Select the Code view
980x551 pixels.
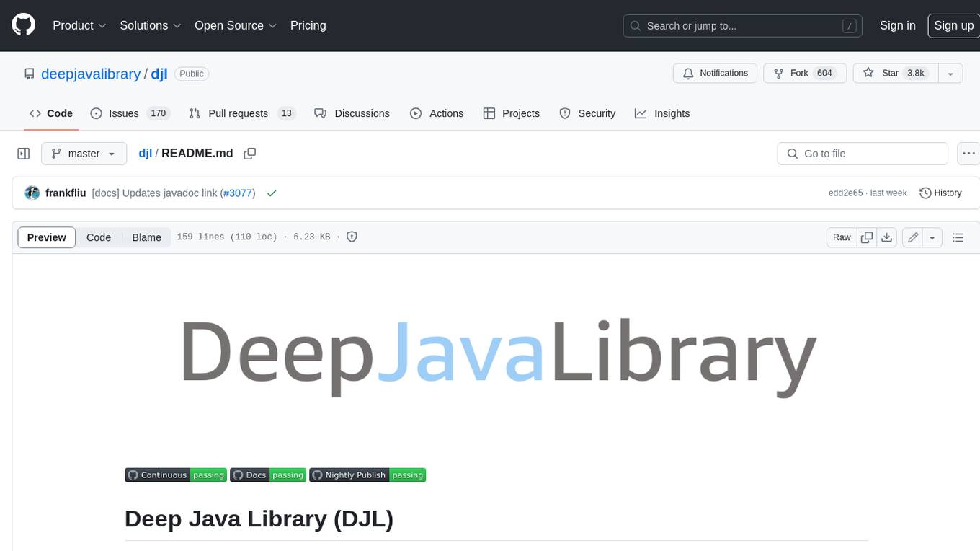point(99,237)
